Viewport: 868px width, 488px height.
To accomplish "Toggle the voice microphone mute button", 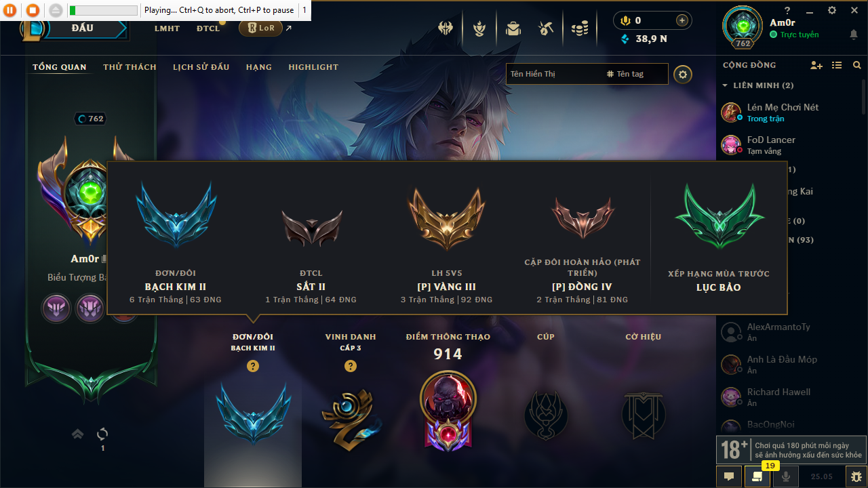I will pyautogui.click(x=786, y=476).
